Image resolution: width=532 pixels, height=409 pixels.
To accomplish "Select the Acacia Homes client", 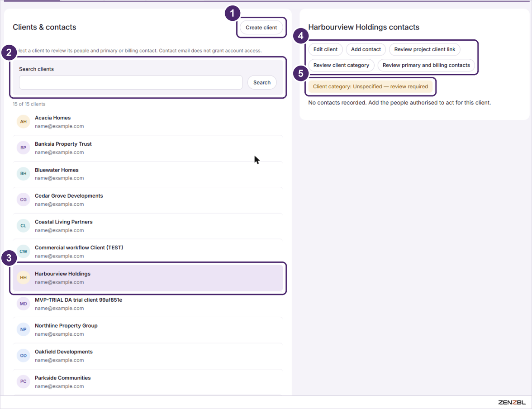I will [147, 122].
